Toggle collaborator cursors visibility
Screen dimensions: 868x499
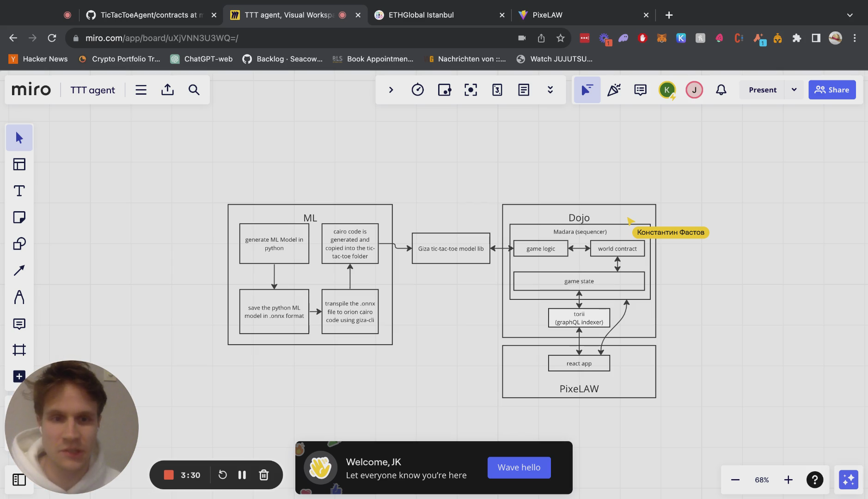587,90
